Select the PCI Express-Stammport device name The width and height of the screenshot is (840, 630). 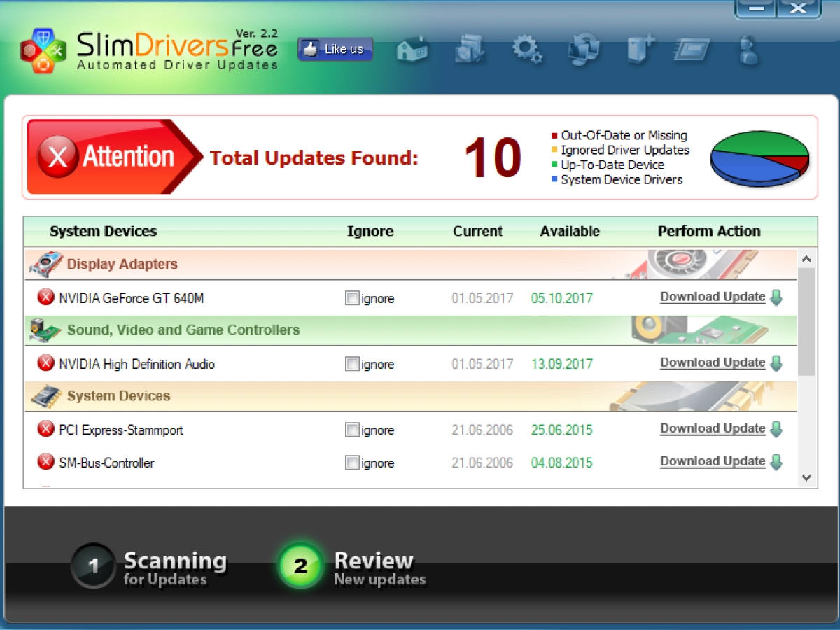coord(121,430)
